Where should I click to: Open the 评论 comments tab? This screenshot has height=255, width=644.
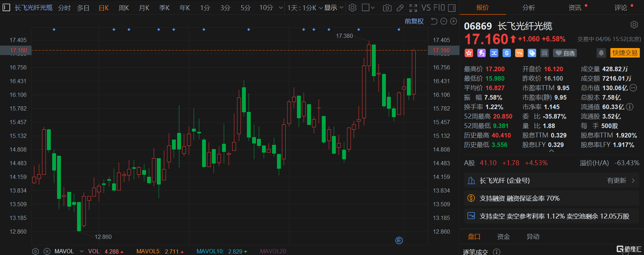point(621,7)
